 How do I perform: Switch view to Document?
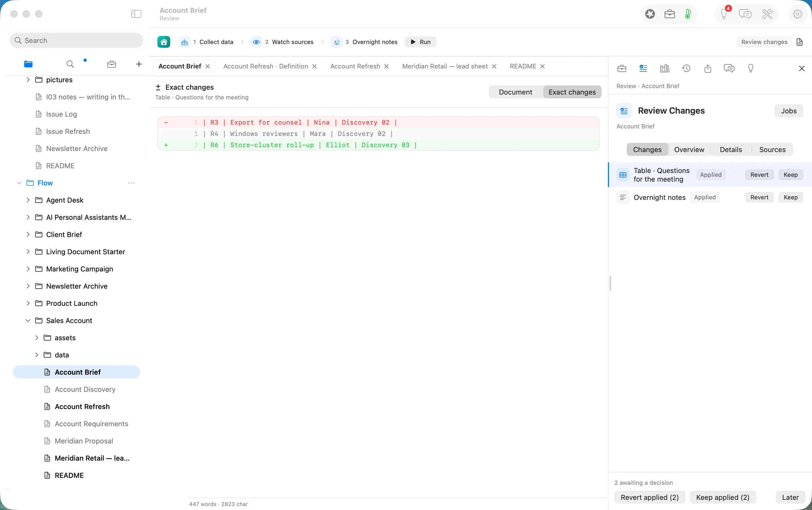point(515,92)
